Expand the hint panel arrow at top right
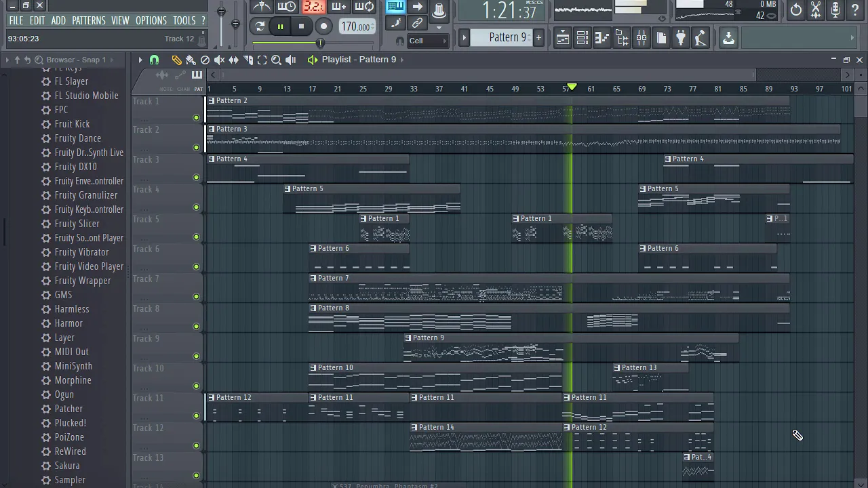Screen dimensions: 868x488 852,38
